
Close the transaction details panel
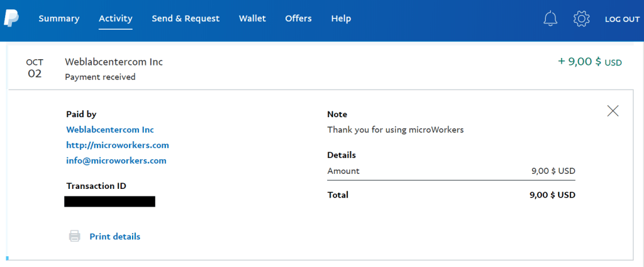(x=613, y=111)
